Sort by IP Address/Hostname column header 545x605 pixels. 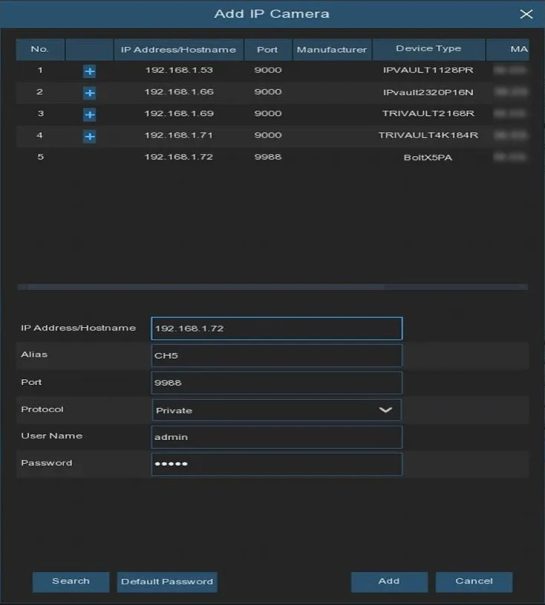pos(178,49)
